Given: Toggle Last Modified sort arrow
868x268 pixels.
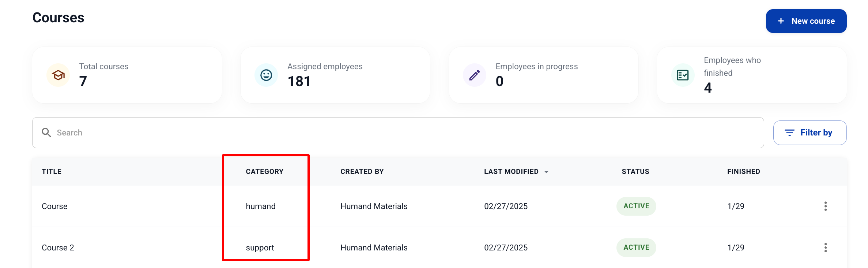Looking at the screenshot, I should tap(546, 172).
